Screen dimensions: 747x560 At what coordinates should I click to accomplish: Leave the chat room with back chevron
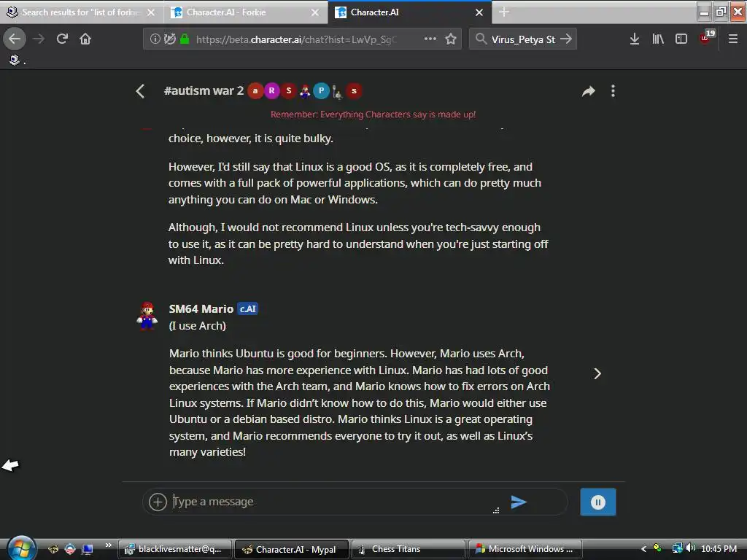click(x=140, y=91)
